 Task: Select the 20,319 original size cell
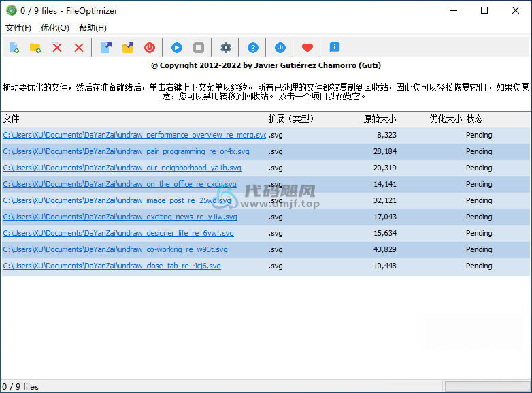click(385, 168)
